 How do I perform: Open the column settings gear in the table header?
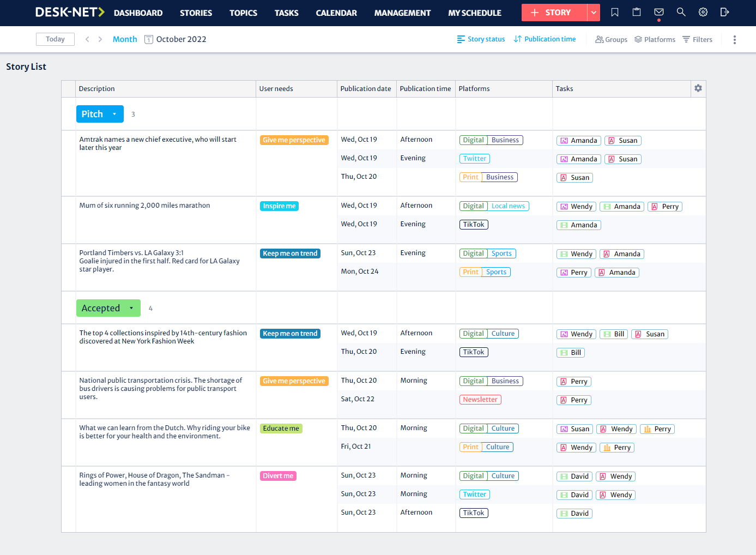[698, 88]
